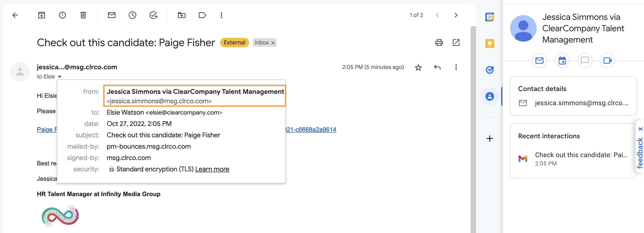644x233 pixels.
Task: Apply a label to this email
Action: click(x=202, y=15)
